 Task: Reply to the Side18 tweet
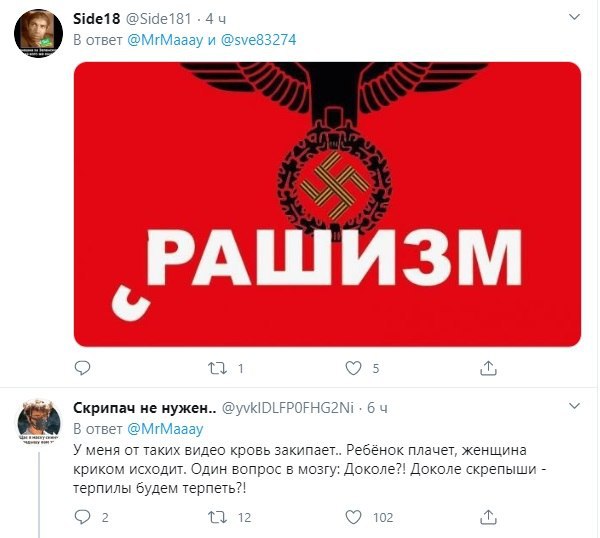point(82,368)
